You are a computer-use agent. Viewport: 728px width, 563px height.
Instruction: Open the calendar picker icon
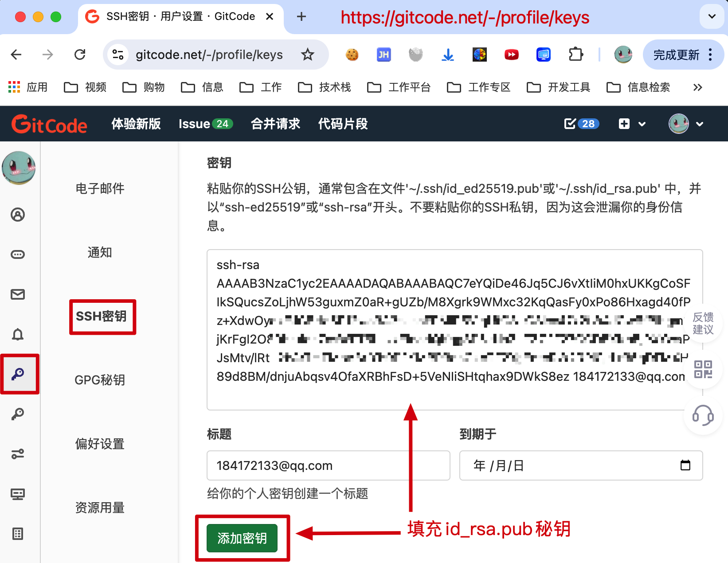click(x=685, y=465)
